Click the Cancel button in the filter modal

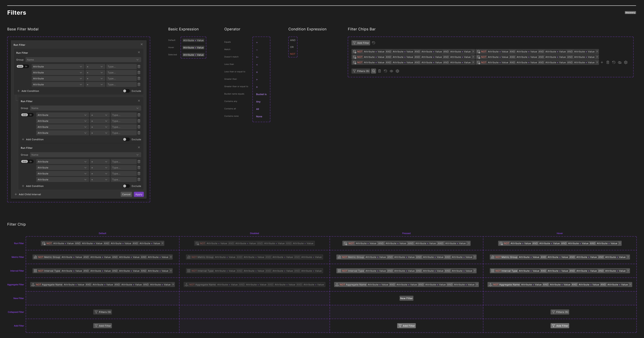tap(126, 194)
